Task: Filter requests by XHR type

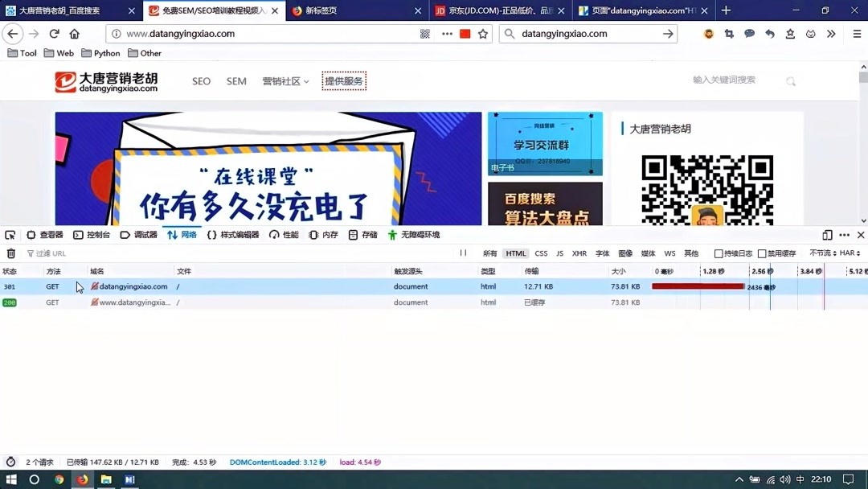Action: 579,253
